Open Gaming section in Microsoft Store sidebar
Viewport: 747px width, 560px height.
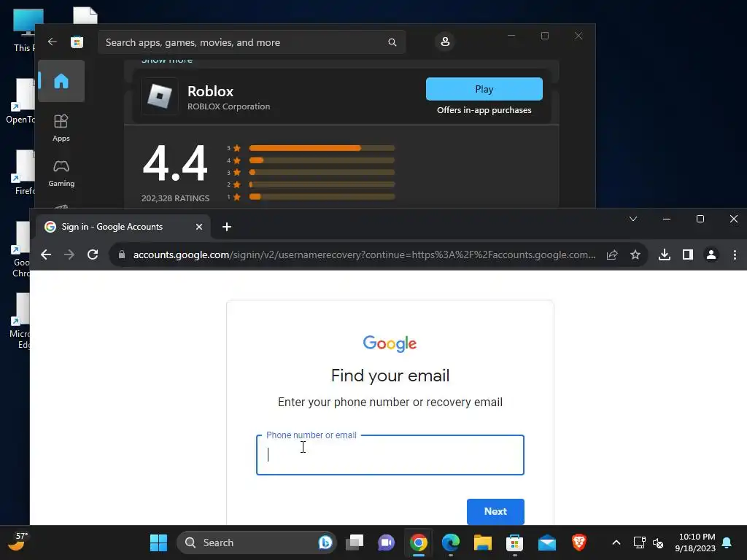[61, 174]
